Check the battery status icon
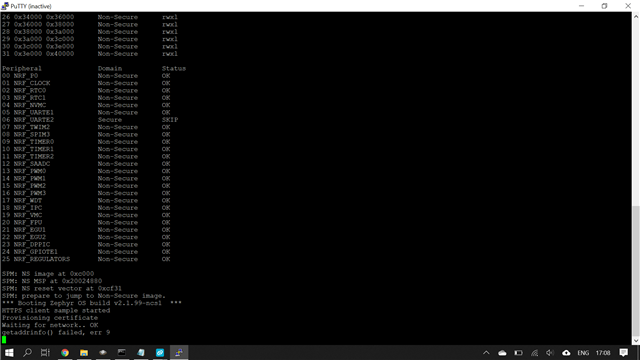The height and width of the screenshot is (360, 640). (x=518, y=353)
